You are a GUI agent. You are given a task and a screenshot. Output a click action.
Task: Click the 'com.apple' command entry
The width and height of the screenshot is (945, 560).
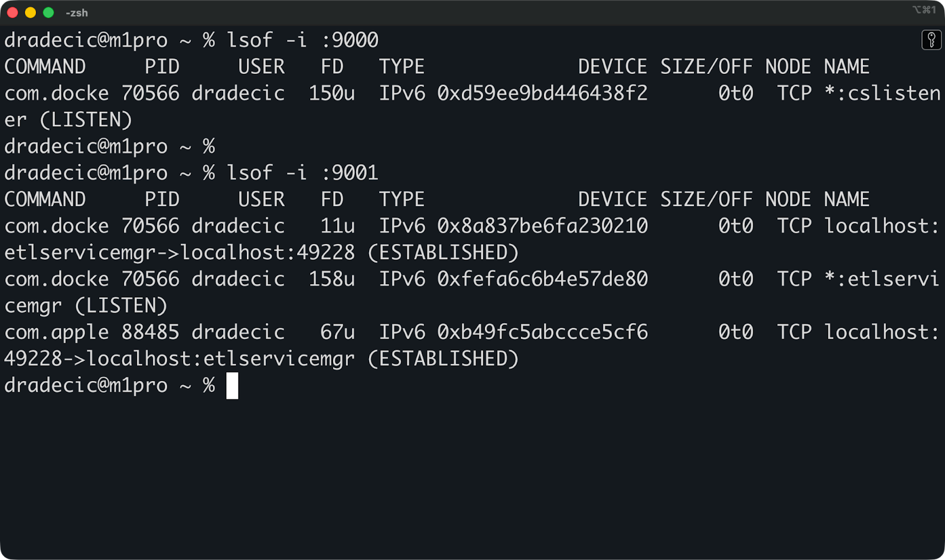point(56,332)
